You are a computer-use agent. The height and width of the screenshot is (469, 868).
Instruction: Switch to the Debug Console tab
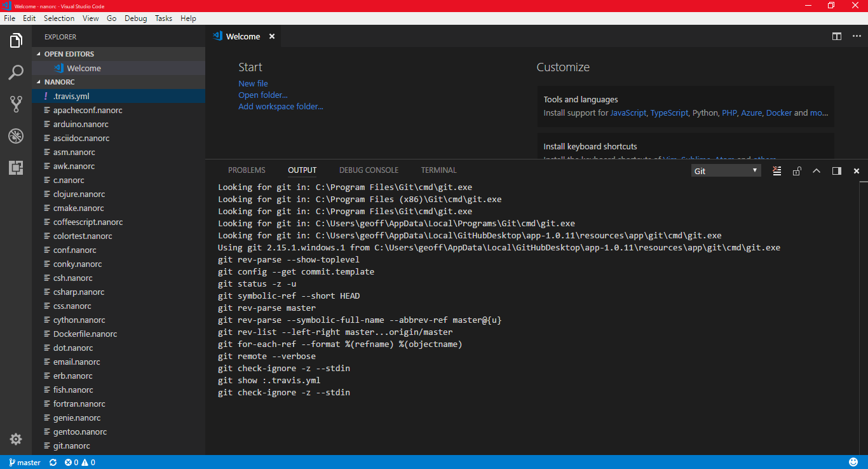pos(369,170)
